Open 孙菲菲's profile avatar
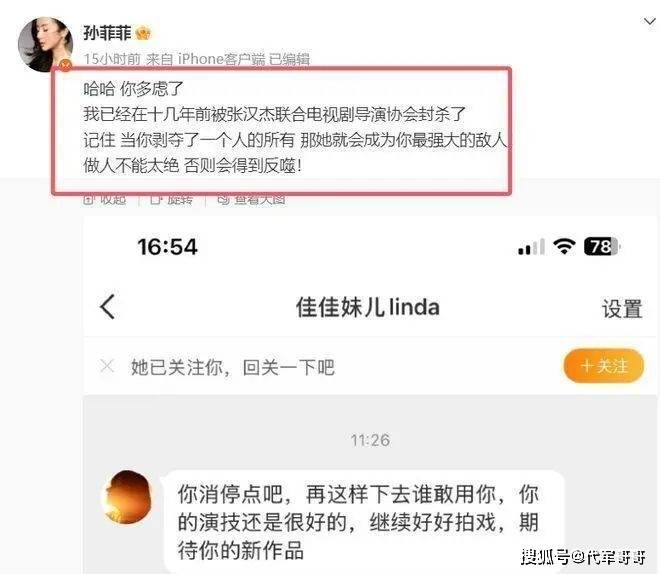 click(45, 44)
